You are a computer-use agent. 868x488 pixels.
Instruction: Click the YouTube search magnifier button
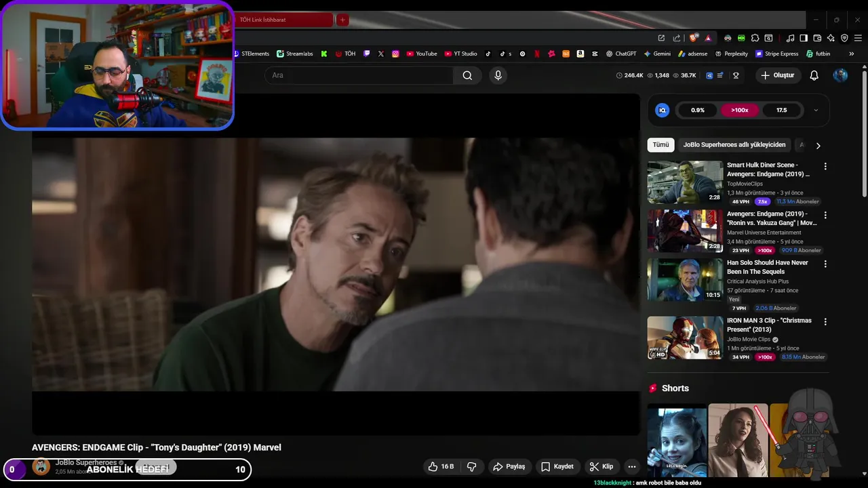(467, 75)
